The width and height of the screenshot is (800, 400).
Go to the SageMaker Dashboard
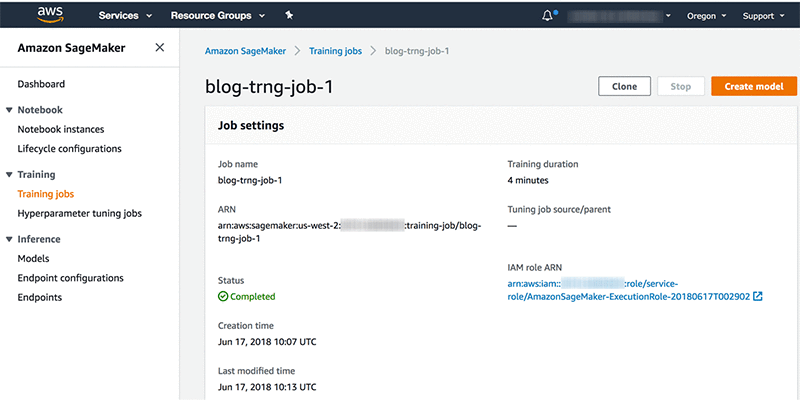(41, 84)
